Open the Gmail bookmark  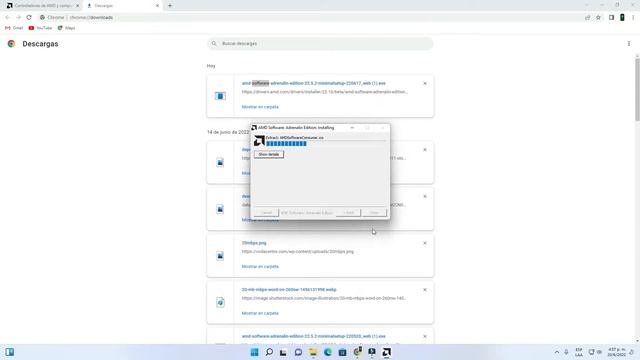pos(14,28)
